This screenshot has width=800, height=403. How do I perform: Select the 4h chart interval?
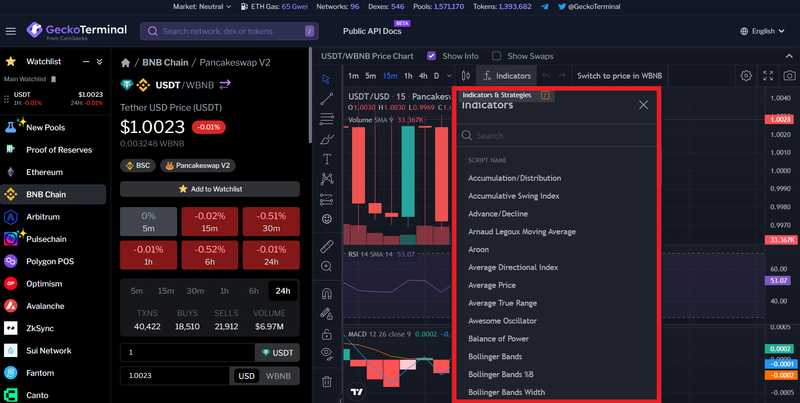click(x=423, y=76)
